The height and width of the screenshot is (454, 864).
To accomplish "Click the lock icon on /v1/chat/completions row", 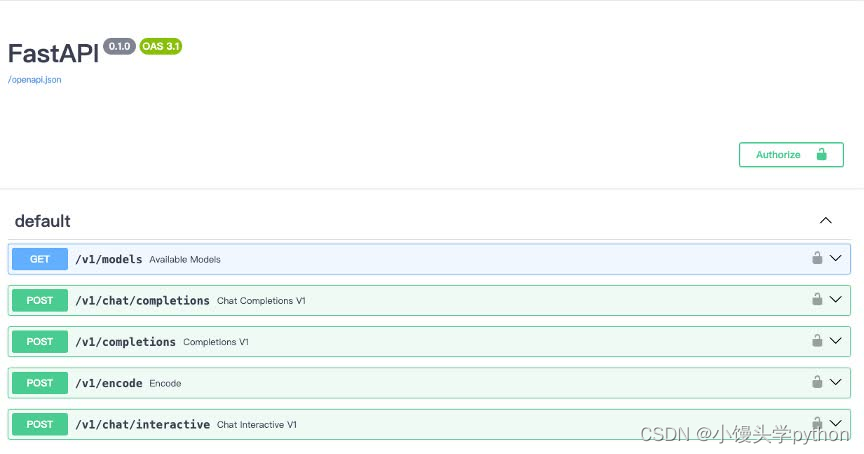I will coord(817,299).
